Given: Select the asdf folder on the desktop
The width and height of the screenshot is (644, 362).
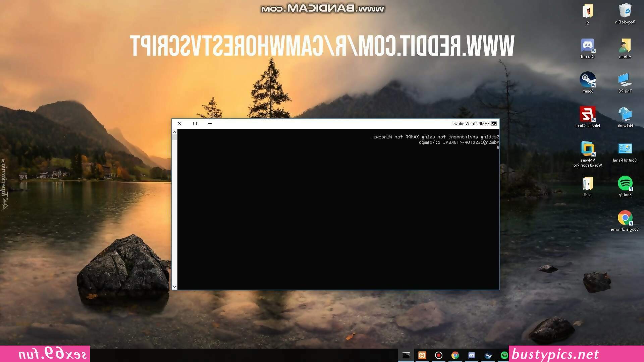Looking at the screenshot, I should coord(588,186).
